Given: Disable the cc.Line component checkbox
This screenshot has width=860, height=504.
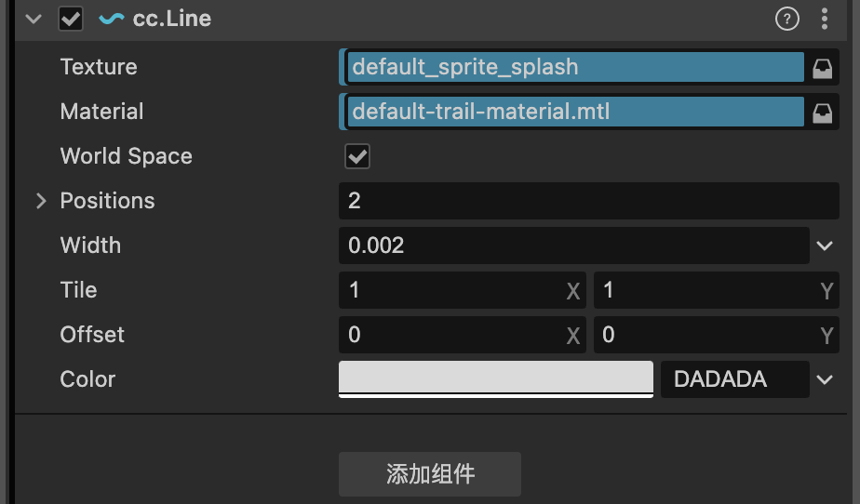Looking at the screenshot, I should coord(71,19).
